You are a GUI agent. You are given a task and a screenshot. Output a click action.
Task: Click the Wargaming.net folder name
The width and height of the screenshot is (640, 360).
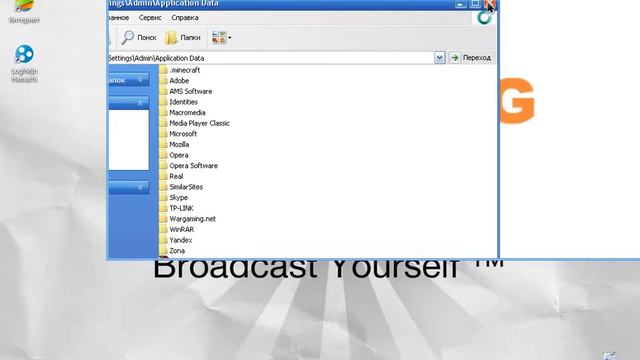point(192,219)
